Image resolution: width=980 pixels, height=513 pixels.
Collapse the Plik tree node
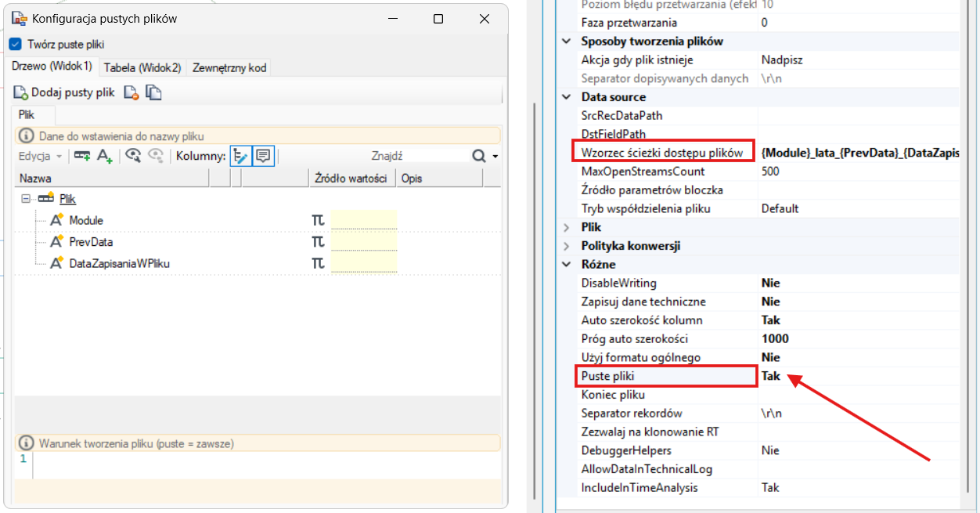26,200
